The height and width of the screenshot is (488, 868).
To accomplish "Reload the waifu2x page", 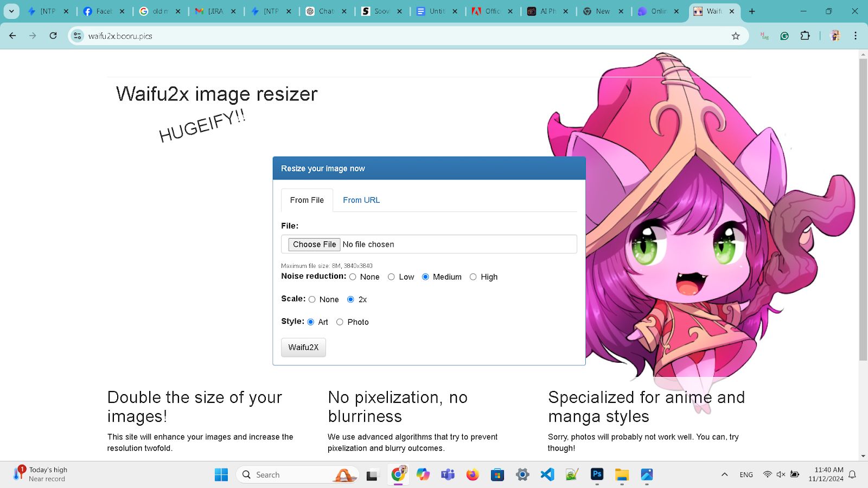I will [x=53, y=36].
